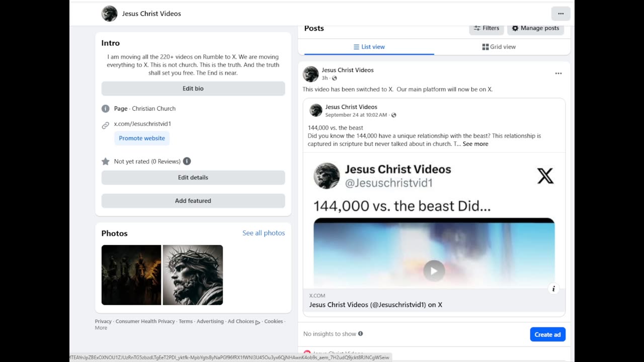The width and height of the screenshot is (644, 362).
Task: Open the post's three-dot options menu
Action: (x=558, y=73)
